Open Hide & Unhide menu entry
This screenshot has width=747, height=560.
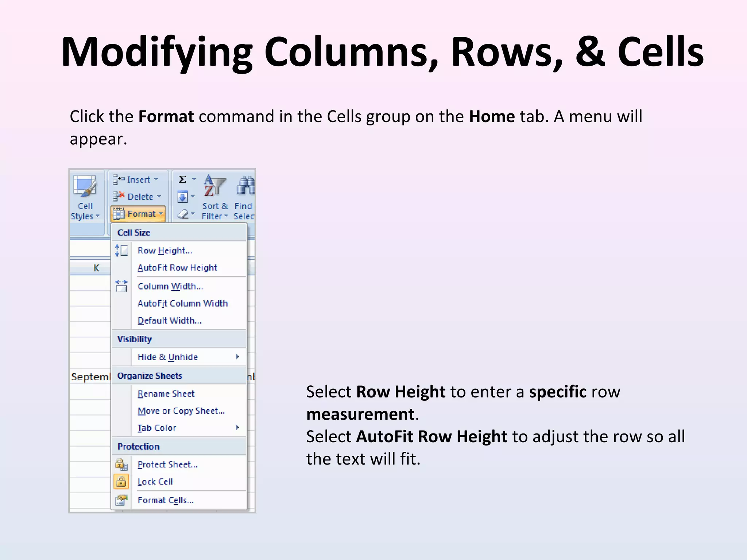pyautogui.click(x=179, y=357)
